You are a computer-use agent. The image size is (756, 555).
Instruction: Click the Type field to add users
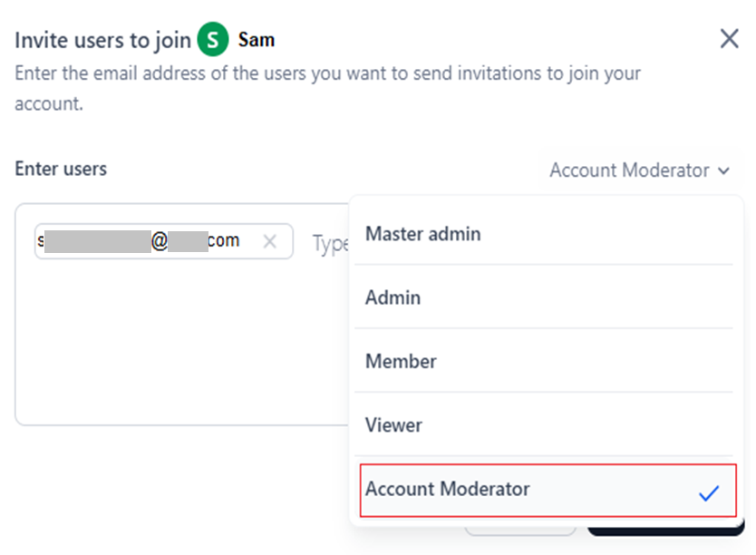(x=330, y=243)
